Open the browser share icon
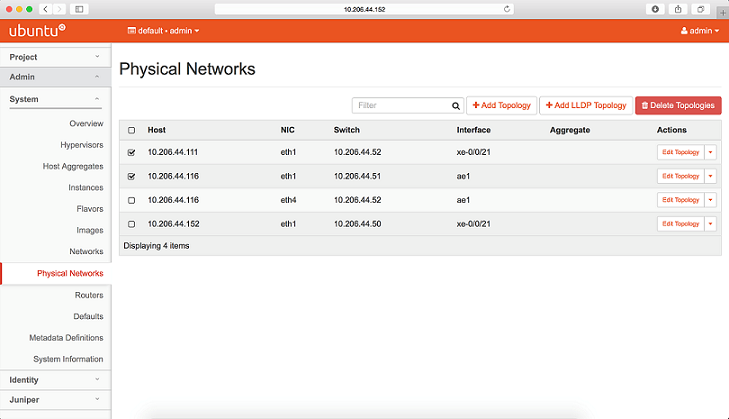Viewport: 729px width, 419px height. tap(678, 9)
